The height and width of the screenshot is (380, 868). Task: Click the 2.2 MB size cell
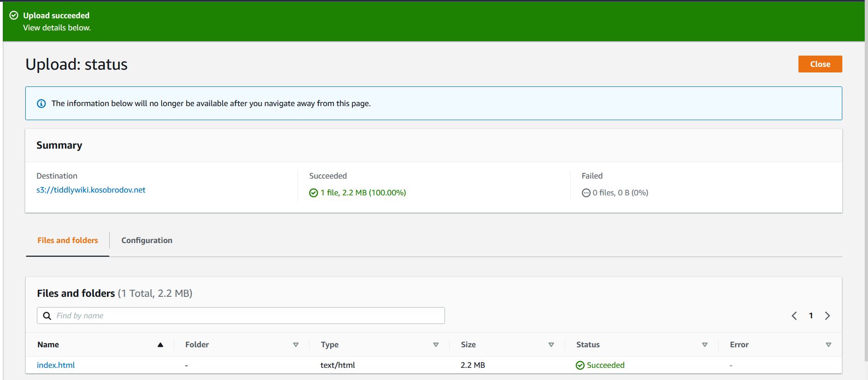pos(473,365)
